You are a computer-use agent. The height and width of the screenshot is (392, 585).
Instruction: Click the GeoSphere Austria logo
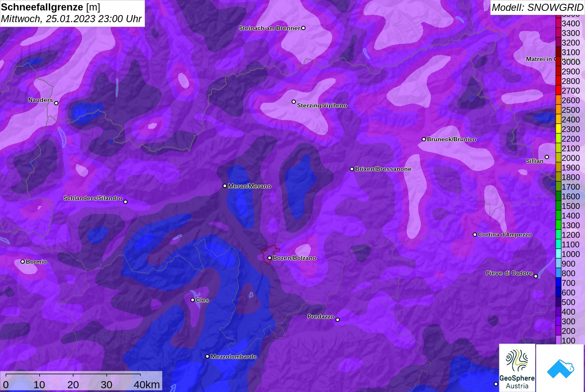coord(517,368)
